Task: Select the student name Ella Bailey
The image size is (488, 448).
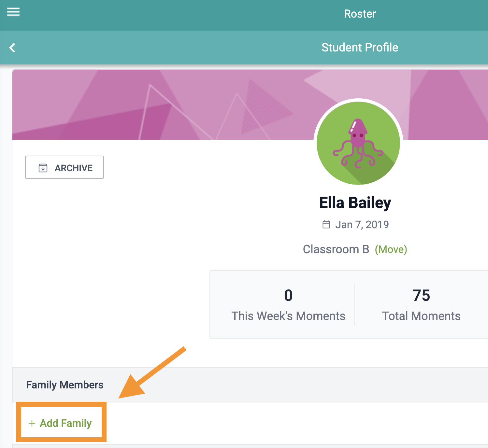Action: (x=355, y=203)
